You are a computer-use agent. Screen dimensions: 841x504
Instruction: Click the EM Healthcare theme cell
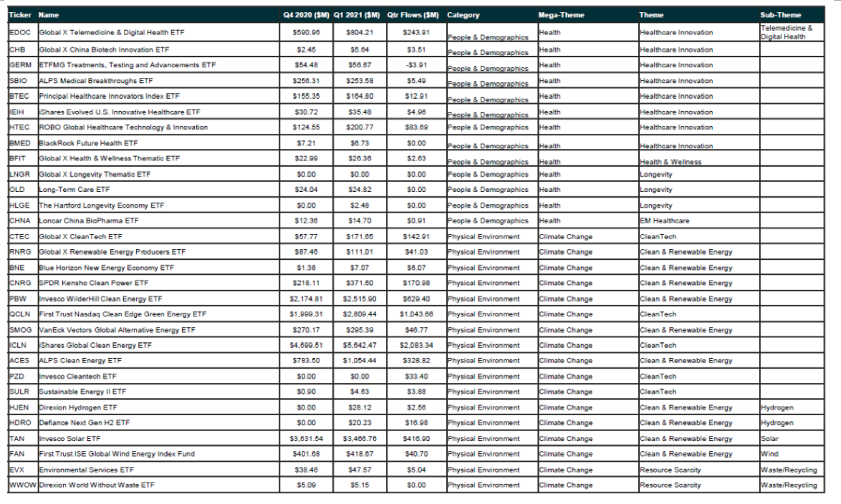(665, 220)
